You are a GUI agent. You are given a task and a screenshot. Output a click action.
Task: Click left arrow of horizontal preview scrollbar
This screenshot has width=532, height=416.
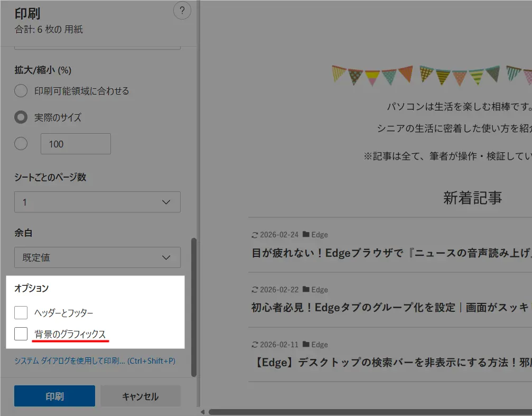(203, 412)
